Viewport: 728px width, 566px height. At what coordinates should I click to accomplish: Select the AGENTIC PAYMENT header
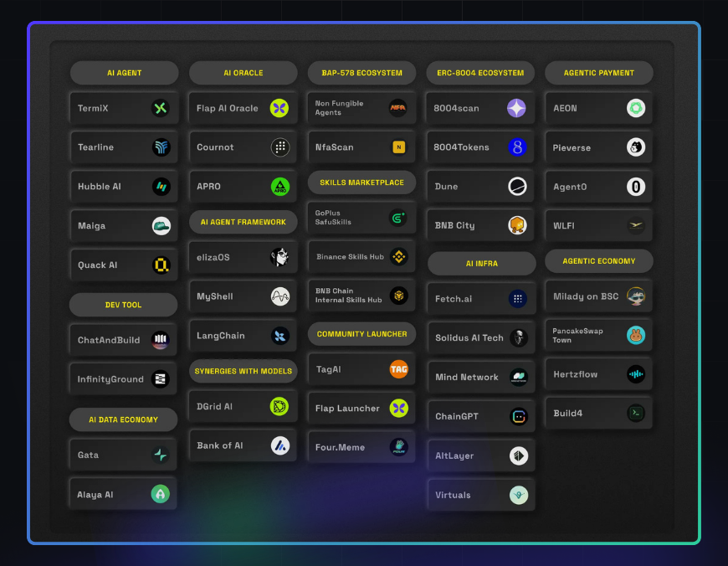pos(599,73)
